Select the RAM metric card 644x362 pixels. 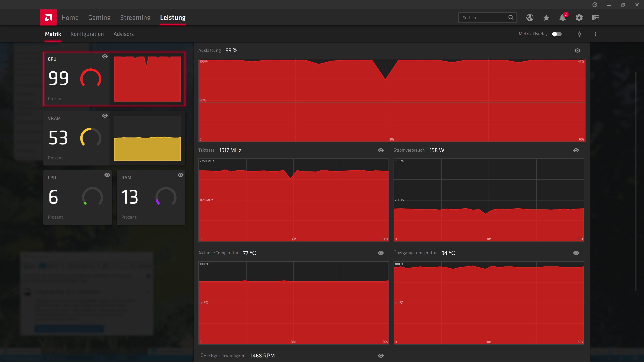(151, 197)
